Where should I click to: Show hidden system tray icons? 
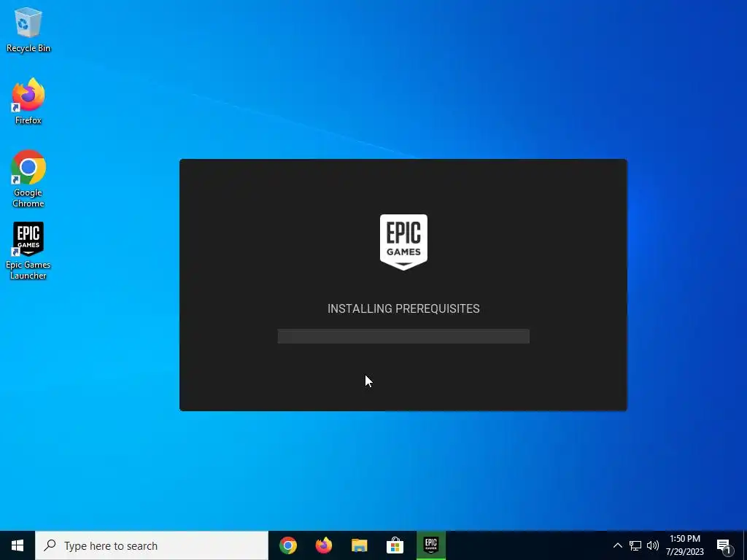point(617,545)
